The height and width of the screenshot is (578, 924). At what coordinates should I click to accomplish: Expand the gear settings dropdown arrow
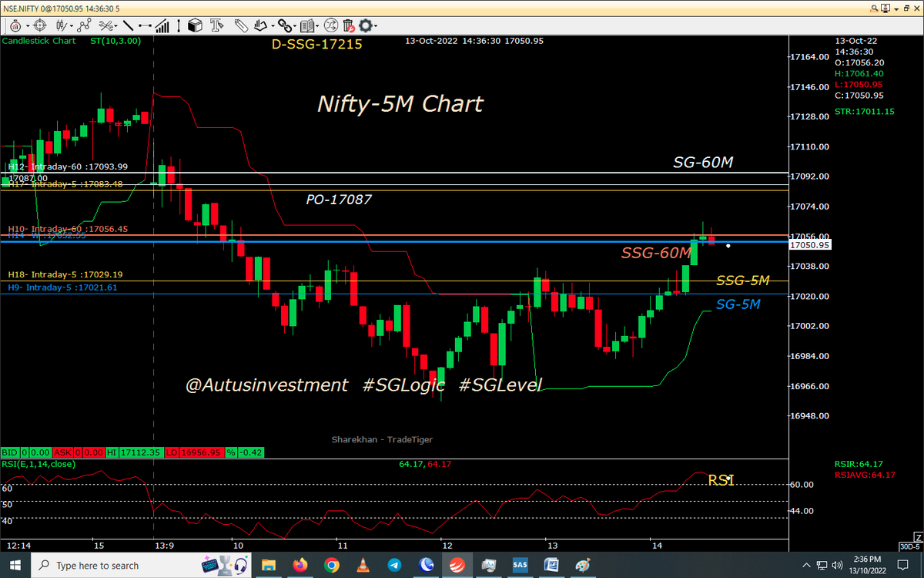(376, 26)
